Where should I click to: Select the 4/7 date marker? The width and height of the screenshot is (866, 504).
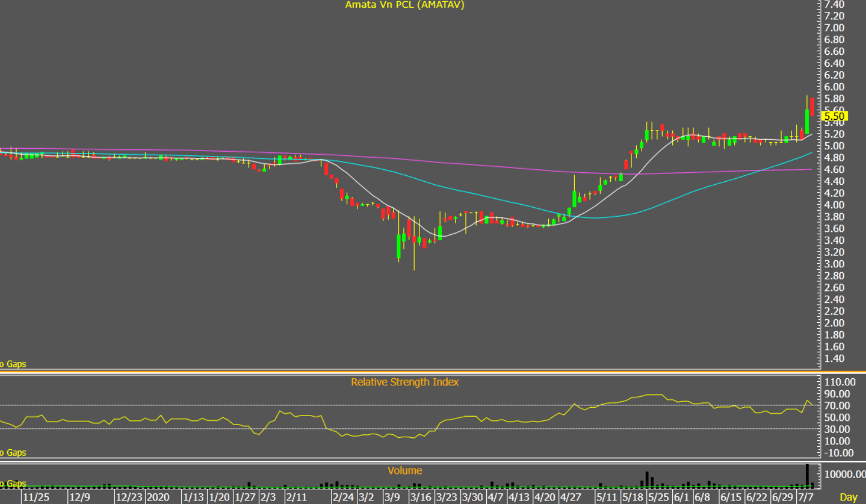[496, 497]
